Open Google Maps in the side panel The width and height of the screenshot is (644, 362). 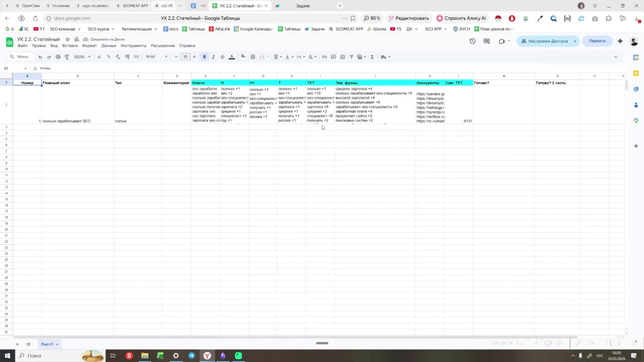click(x=636, y=121)
